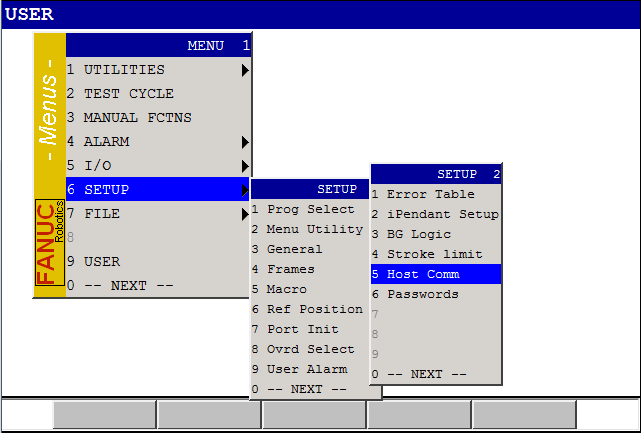Click NEXT in the main MENU list

128,286
